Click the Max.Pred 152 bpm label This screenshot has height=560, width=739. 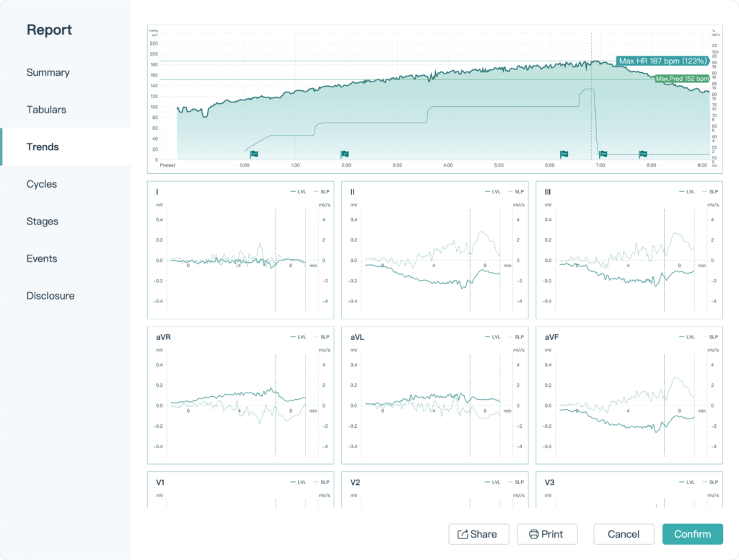[x=682, y=79]
